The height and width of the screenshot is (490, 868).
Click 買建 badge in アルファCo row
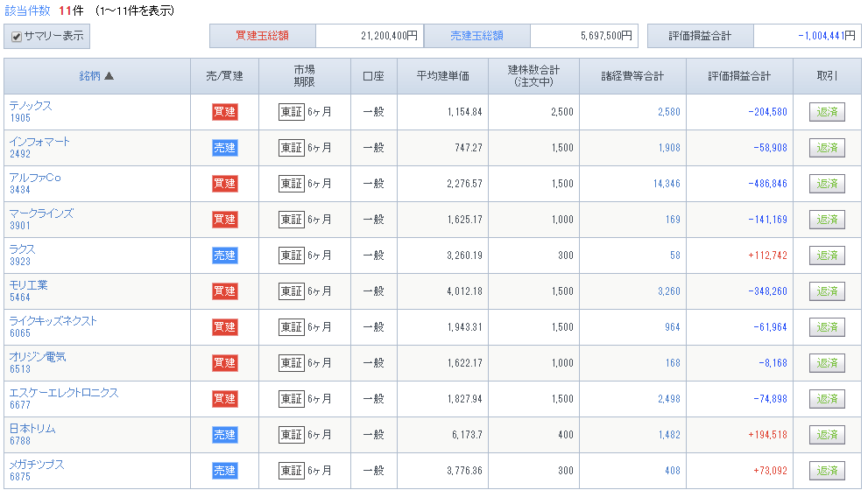[x=225, y=184]
